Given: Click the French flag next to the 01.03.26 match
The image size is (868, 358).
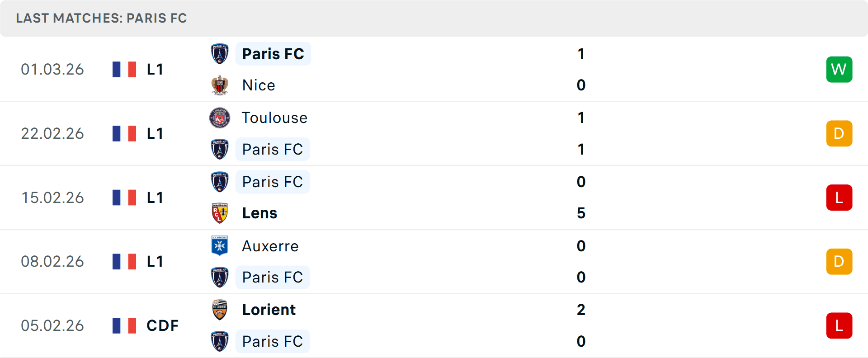Looking at the screenshot, I should pos(124,69).
